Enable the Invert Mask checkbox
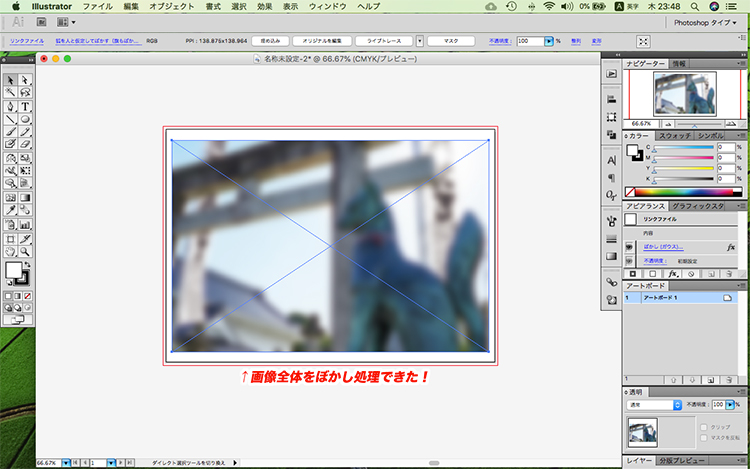 704,437
